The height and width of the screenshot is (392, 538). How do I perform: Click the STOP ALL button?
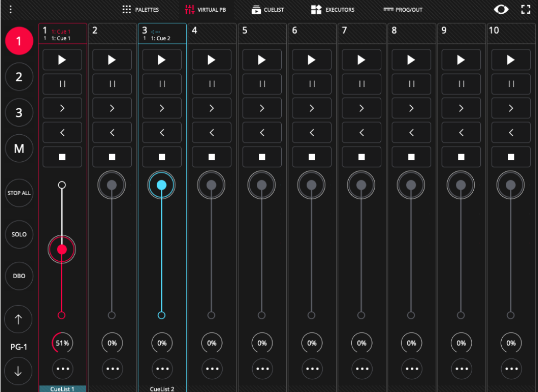(x=19, y=193)
